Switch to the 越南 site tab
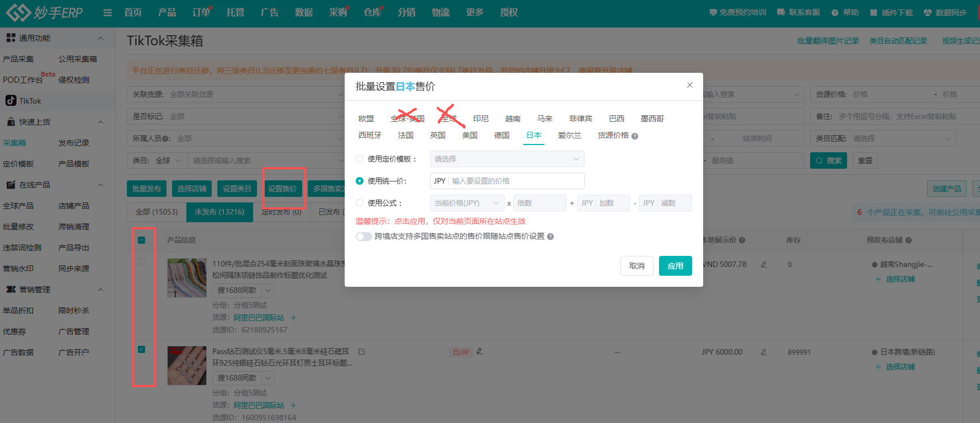 click(512, 119)
